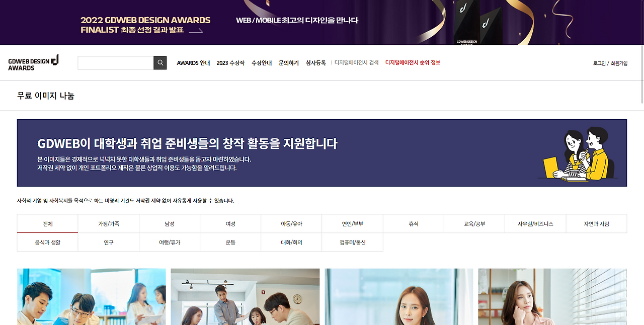This screenshot has height=325, width=644.
Task: Select the 컴퓨터/통신 category
Action: (x=353, y=242)
